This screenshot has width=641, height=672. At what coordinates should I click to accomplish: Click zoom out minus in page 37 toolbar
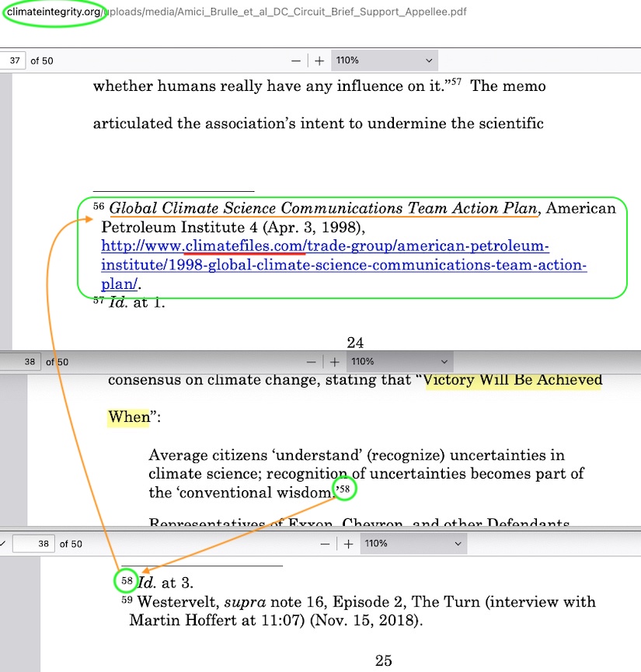point(295,61)
